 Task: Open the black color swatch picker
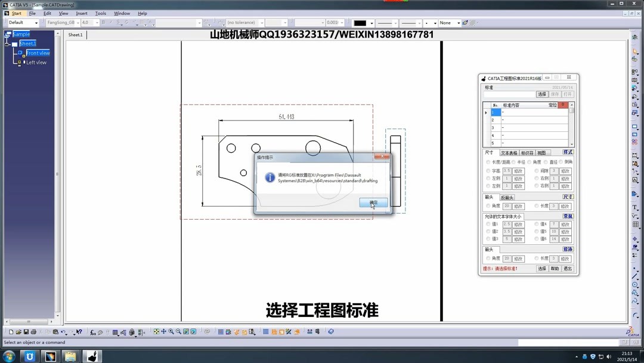tap(372, 23)
